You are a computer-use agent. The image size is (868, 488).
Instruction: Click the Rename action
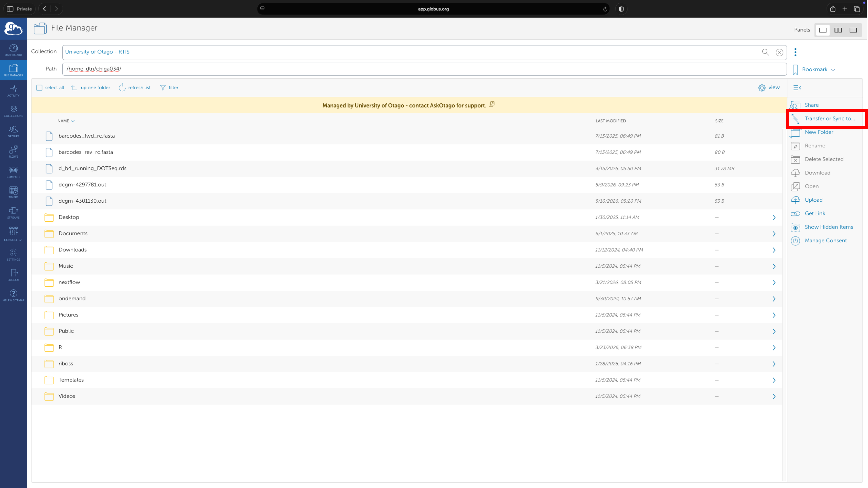[815, 146]
